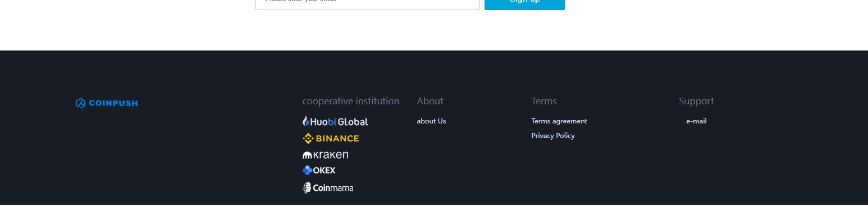Click the About footer heading
This screenshot has height=207, width=868.
pos(430,101)
